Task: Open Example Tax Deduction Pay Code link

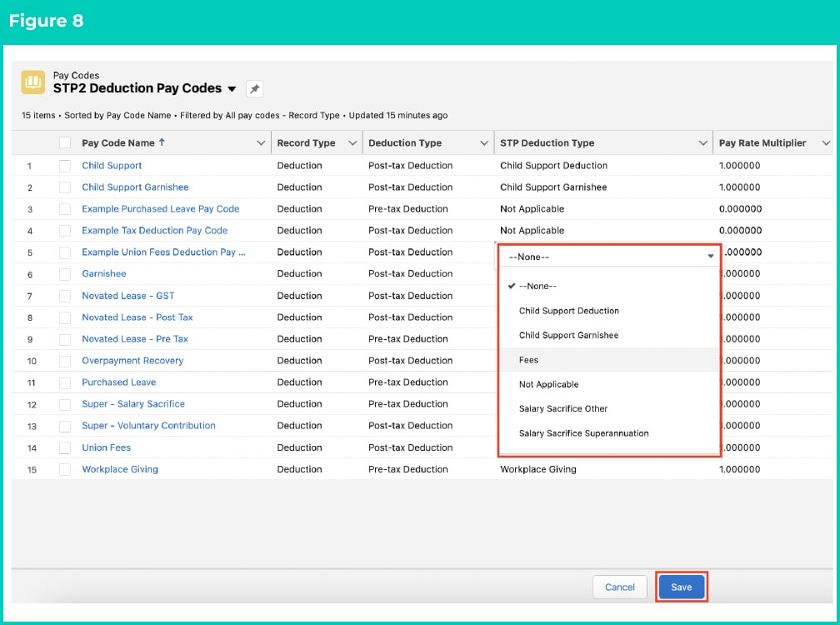Action: pyautogui.click(x=155, y=230)
